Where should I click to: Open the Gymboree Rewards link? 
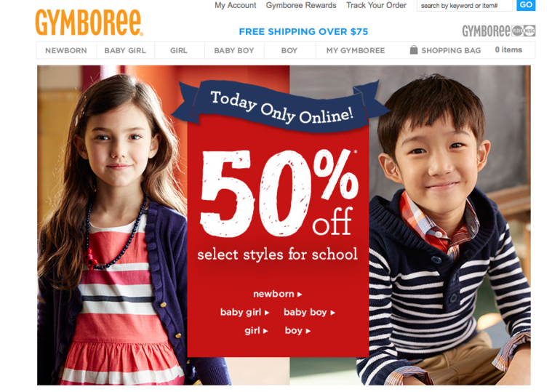click(301, 5)
